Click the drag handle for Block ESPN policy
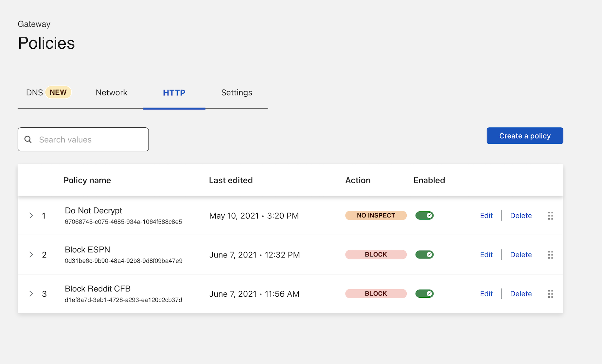Screen dimensions: 602x364 click(550, 255)
